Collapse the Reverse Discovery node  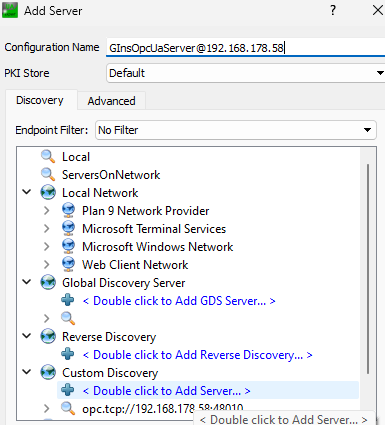pyautogui.click(x=27, y=336)
